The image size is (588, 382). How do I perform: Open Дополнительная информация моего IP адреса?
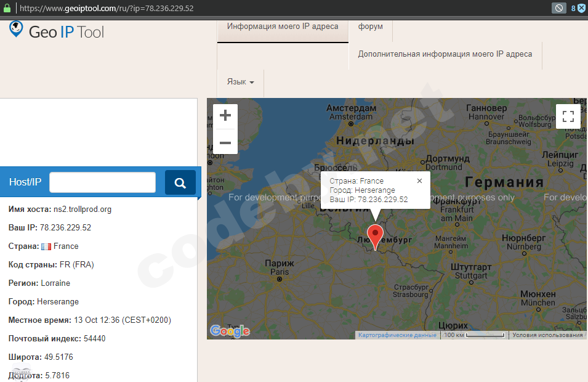[445, 54]
